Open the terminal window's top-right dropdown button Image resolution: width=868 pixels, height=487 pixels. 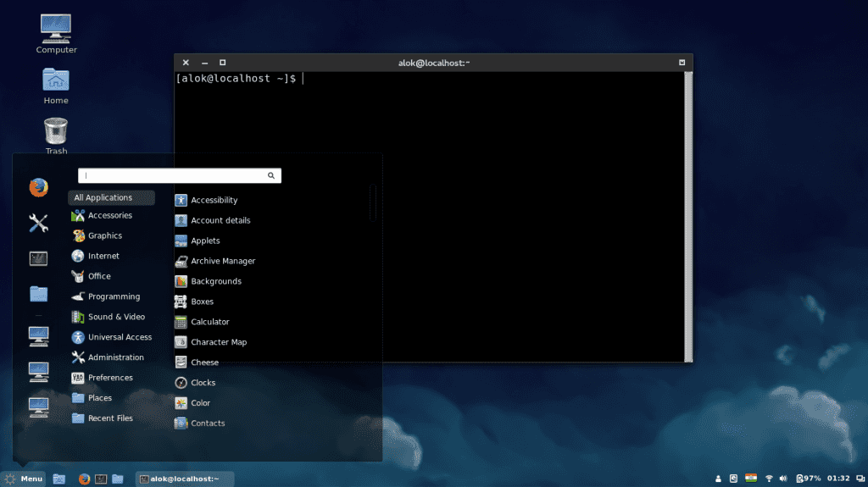[x=682, y=63]
